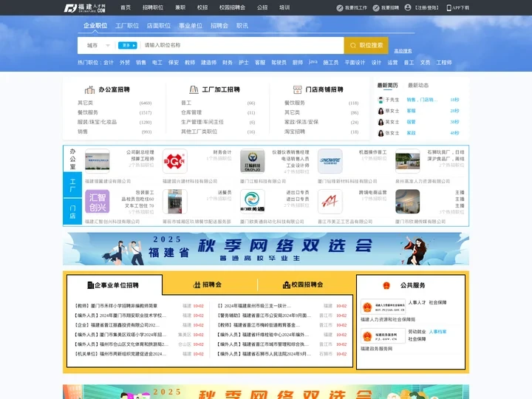This screenshot has height=399, width=532.
Task: Select the 工厂 side tab in company list
Action: coord(72,185)
